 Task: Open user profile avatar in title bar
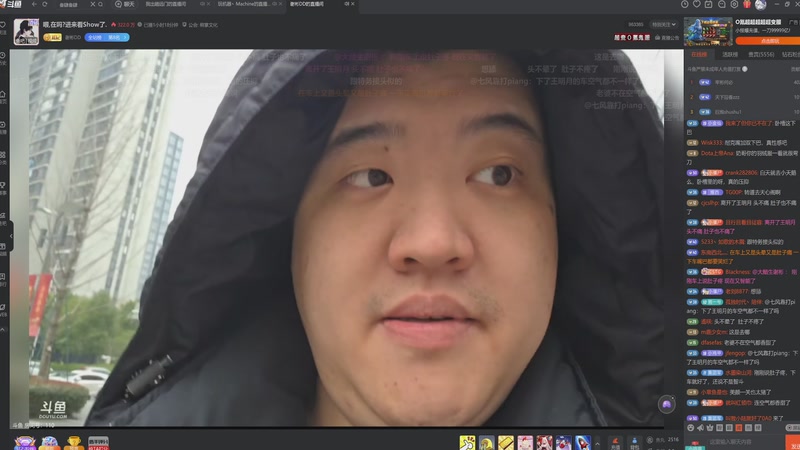point(760,5)
